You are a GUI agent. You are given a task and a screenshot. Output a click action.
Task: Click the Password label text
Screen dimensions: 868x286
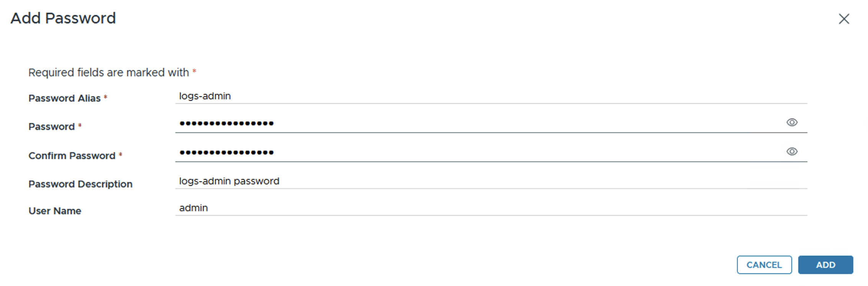[x=52, y=127]
